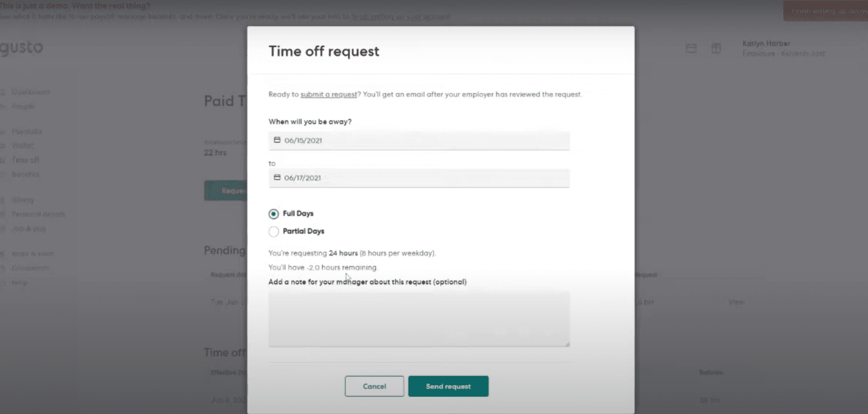
Task: Click the end date field 06/17/2021
Action: pyautogui.click(x=419, y=178)
